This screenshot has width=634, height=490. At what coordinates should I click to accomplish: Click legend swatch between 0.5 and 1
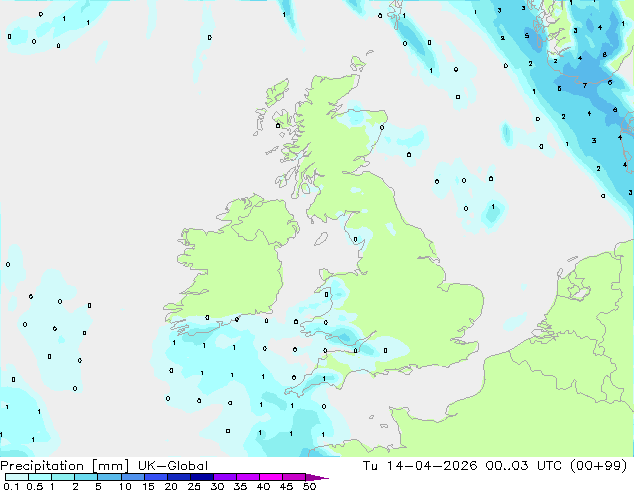point(40,477)
